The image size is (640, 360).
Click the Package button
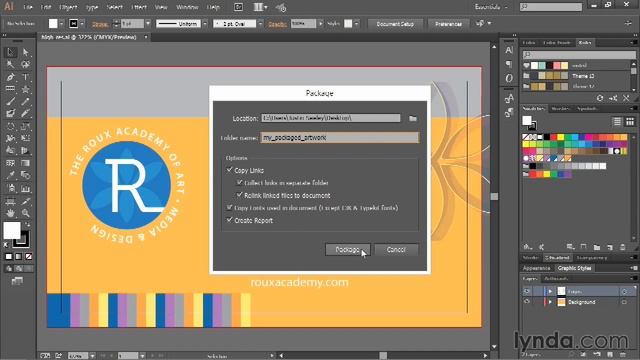347,249
